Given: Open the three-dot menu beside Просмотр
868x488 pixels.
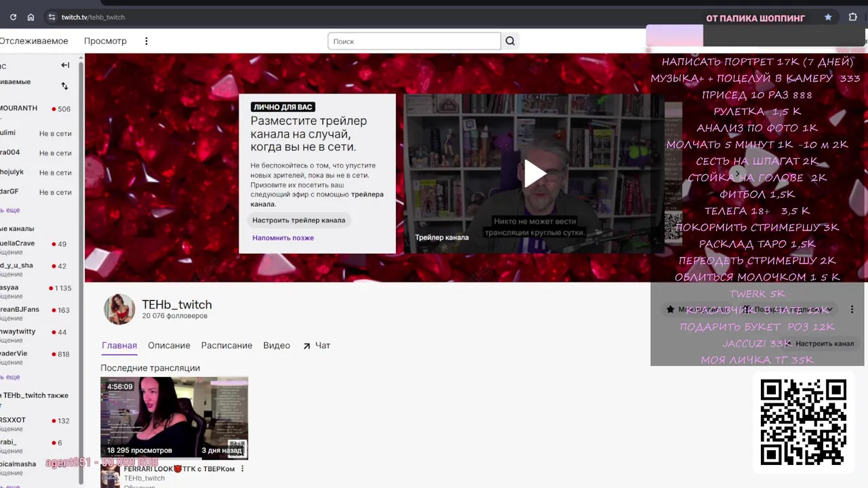Looking at the screenshot, I should tap(146, 41).
